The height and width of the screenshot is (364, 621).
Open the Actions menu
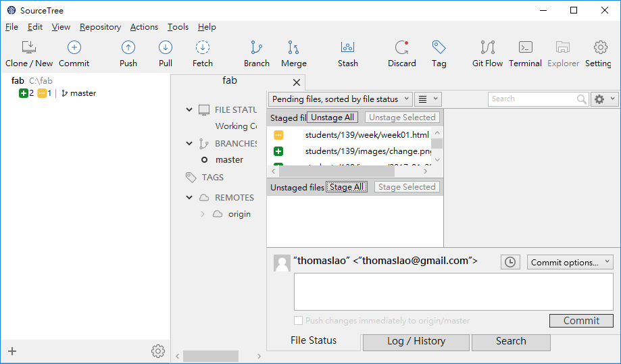144,27
